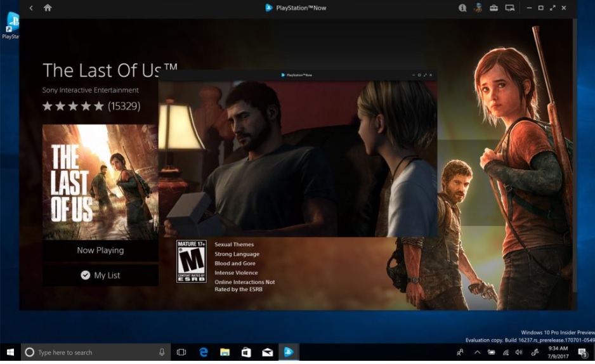Open the info/help icon in title bar
Image resolution: width=595 pixels, height=364 pixels.
(463, 8)
